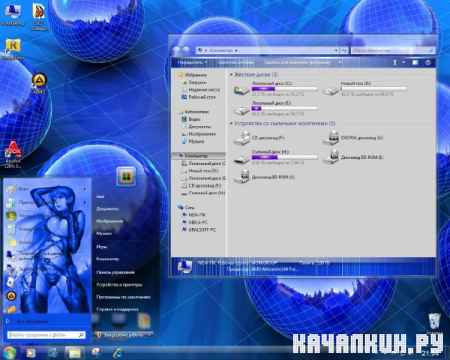This screenshot has width=450, height=360.
Task: Click the Explorer back navigation button
Action: click(176, 50)
